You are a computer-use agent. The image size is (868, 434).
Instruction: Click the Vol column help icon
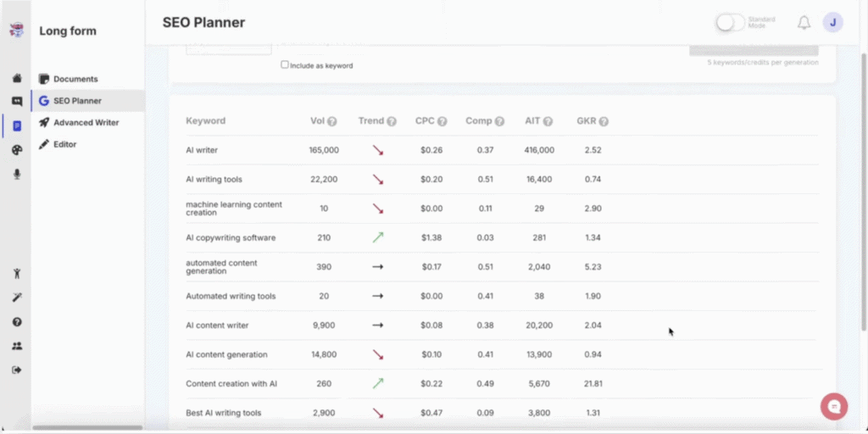tap(332, 121)
